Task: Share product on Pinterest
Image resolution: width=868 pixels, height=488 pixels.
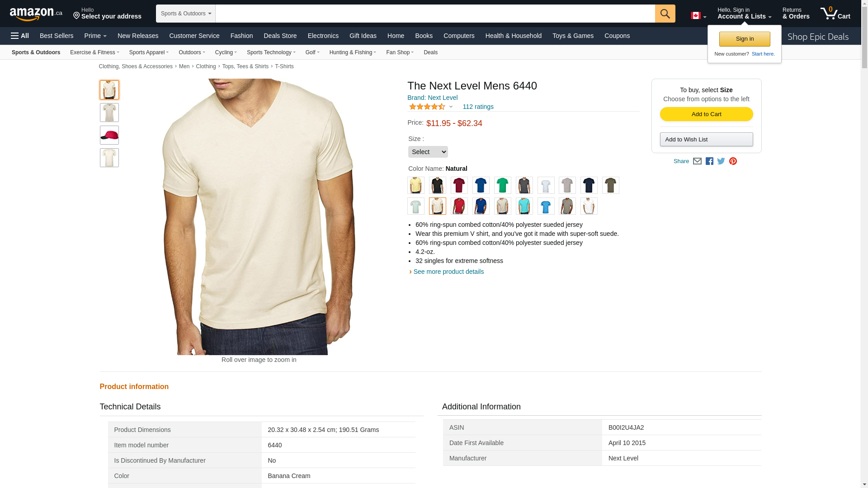Action: [x=733, y=161]
